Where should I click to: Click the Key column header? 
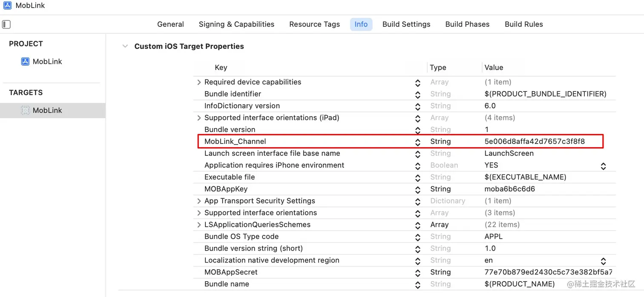[221, 68]
